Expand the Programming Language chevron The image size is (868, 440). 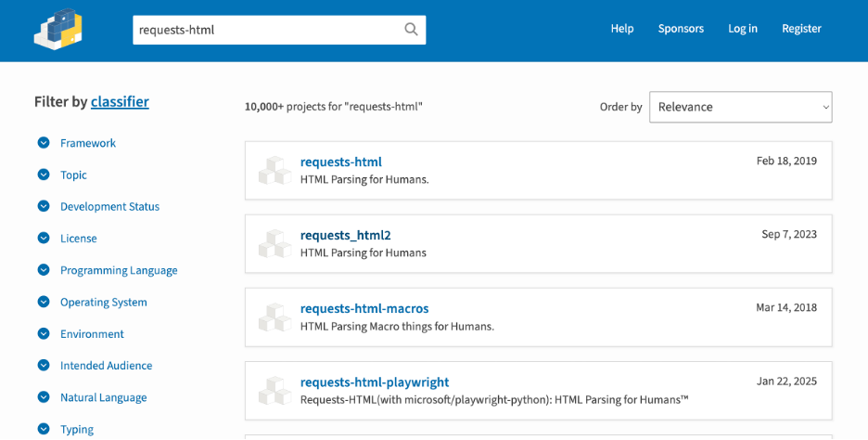pyautogui.click(x=44, y=270)
